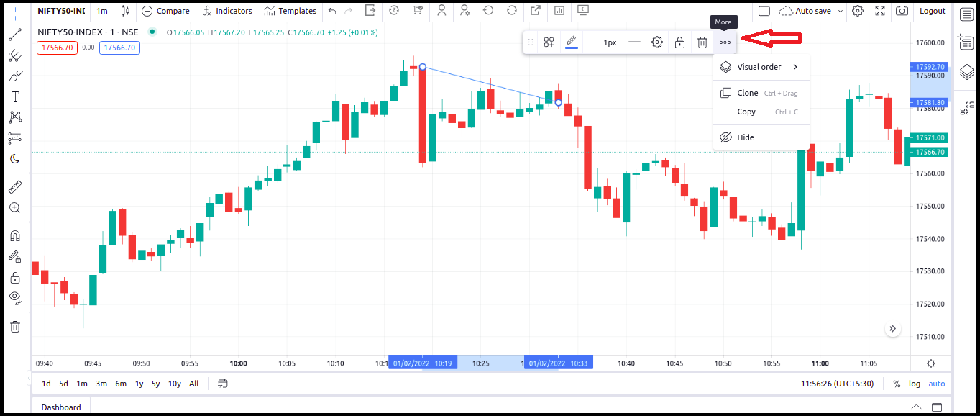Click the user settings icon in toolbar
The image size is (980, 416).
tap(465, 11)
